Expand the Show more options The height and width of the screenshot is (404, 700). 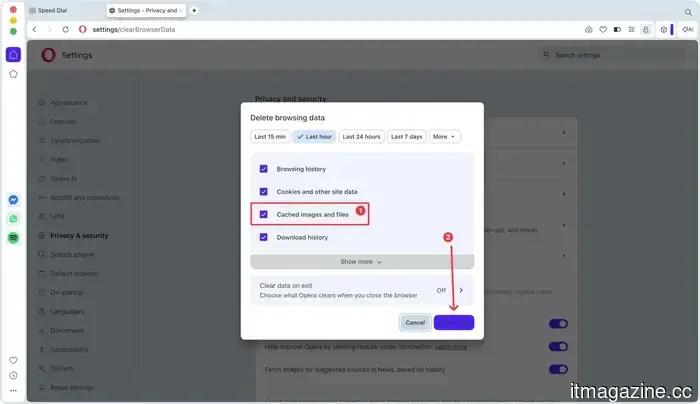pos(362,262)
